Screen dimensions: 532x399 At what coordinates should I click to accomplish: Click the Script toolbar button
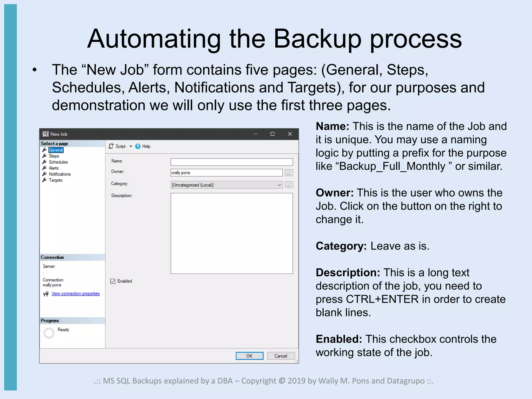(x=120, y=146)
